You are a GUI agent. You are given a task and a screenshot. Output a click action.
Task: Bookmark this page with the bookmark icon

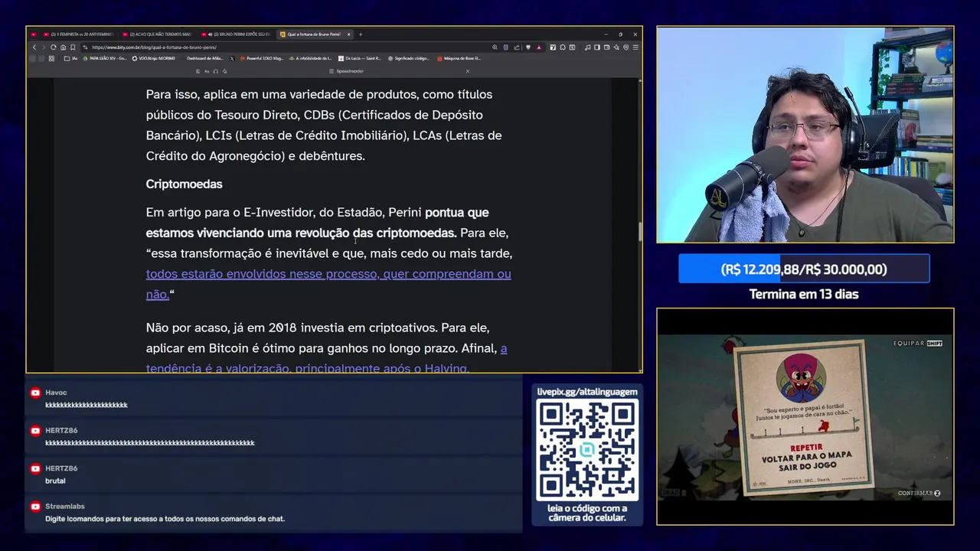tap(73, 47)
